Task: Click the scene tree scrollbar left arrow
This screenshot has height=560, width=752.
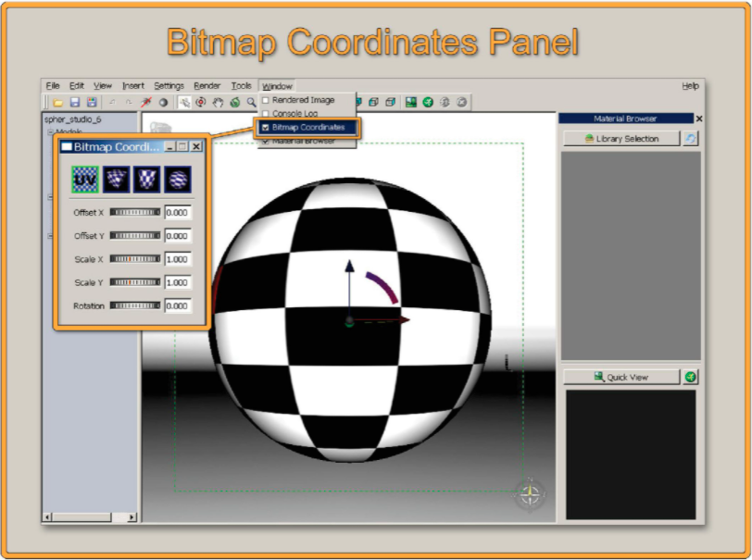Action: click(x=47, y=517)
